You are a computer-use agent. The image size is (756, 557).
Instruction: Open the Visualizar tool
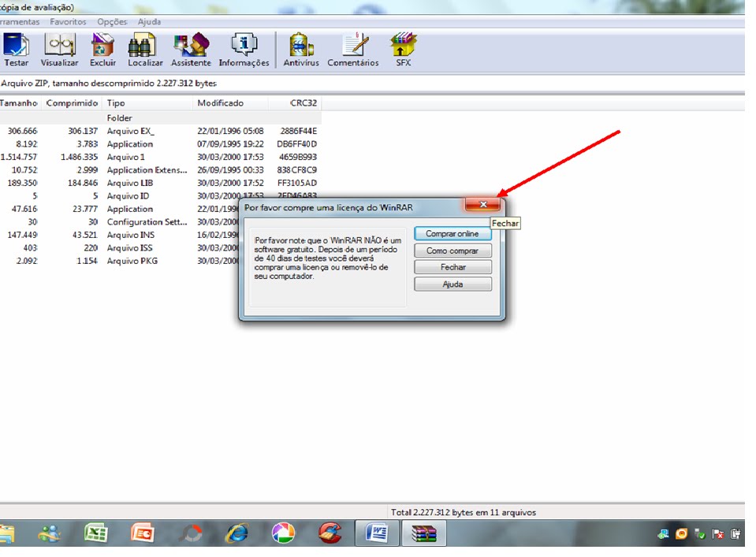click(59, 49)
